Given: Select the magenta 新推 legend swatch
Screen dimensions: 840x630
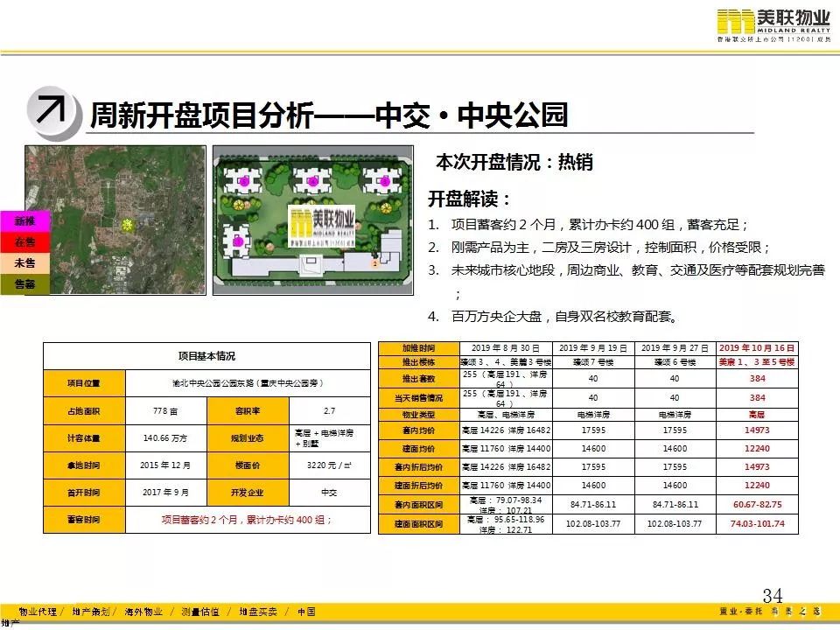Looking at the screenshot, I should coord(24,221).
